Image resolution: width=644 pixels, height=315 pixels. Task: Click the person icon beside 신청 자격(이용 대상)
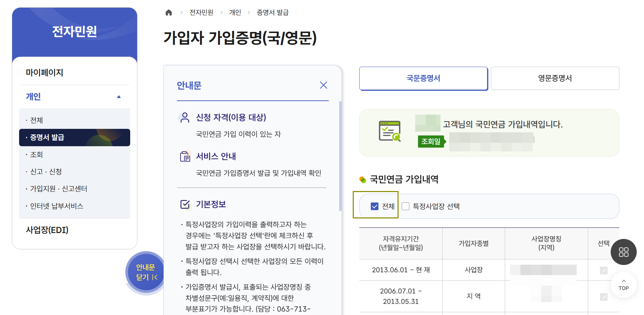pyautogui.click(x=184, y=117)
